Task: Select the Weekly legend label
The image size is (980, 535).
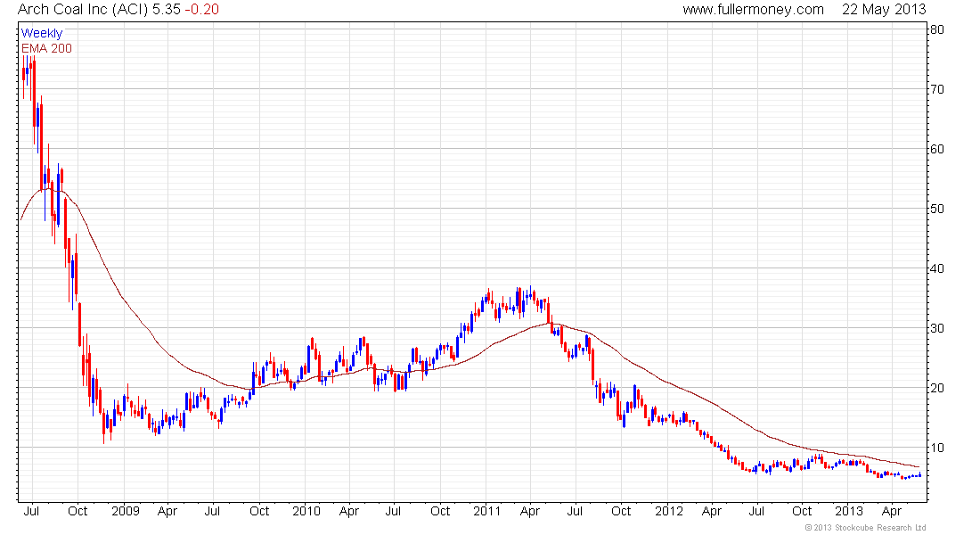Action: click(x=42, y=33)
